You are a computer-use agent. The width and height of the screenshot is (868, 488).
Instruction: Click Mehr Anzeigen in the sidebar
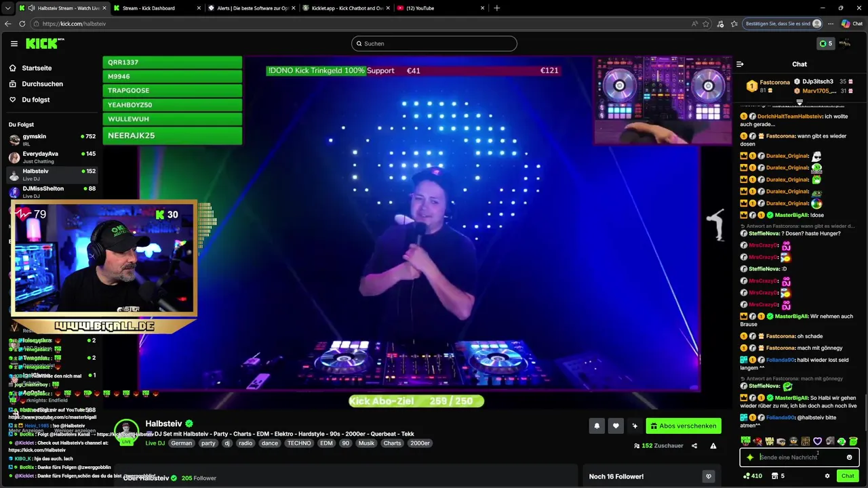[26, 430]
